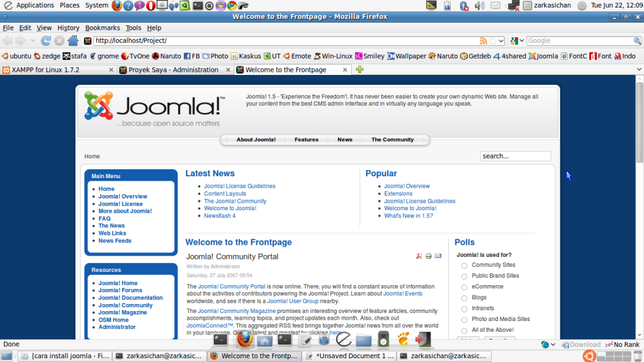Click the E-mail icon for Community Portal article
Viewport: 644px width, 362px height.
(438, 256)
